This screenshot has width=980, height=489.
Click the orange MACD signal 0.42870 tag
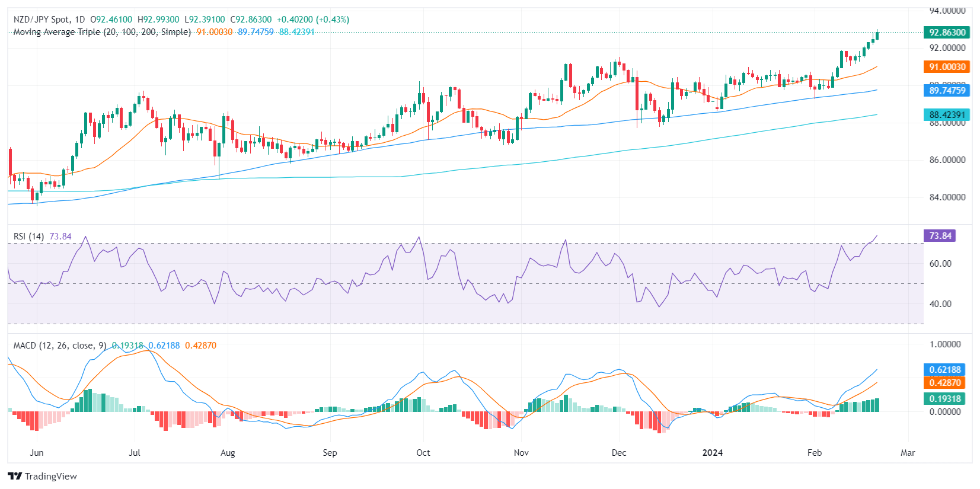pos(944,383)
